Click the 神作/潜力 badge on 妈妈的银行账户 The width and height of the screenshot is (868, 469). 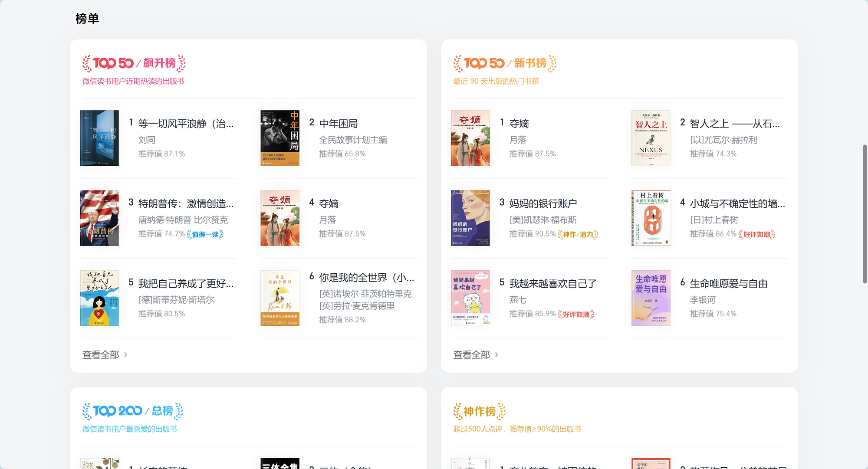[x=578, y=235]
